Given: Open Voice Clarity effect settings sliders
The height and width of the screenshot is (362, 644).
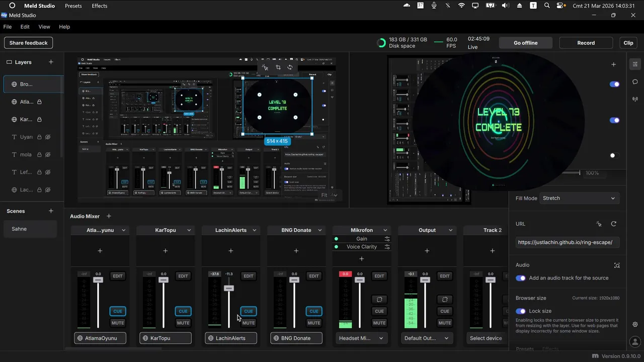Looking at the screenshot, I should pyautogui.click(x=387, y=247).
